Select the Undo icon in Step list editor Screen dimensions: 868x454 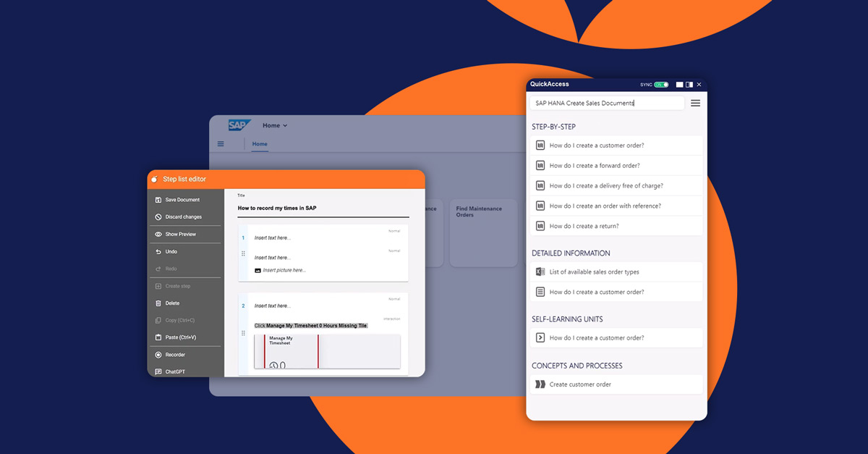pyautogui.click(x=159, y=251)
